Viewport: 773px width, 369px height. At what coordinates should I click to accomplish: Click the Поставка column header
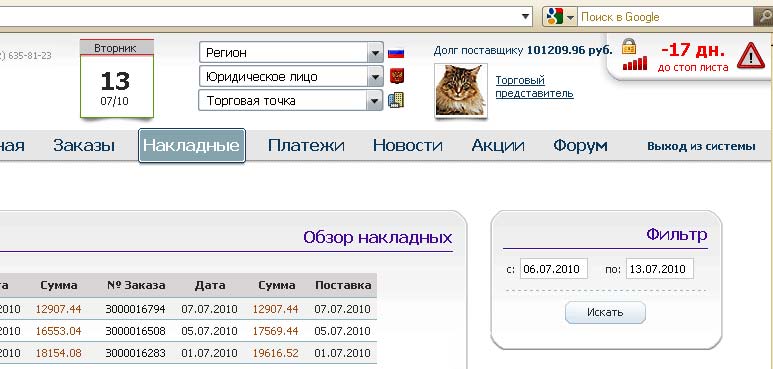click(343, 285)
